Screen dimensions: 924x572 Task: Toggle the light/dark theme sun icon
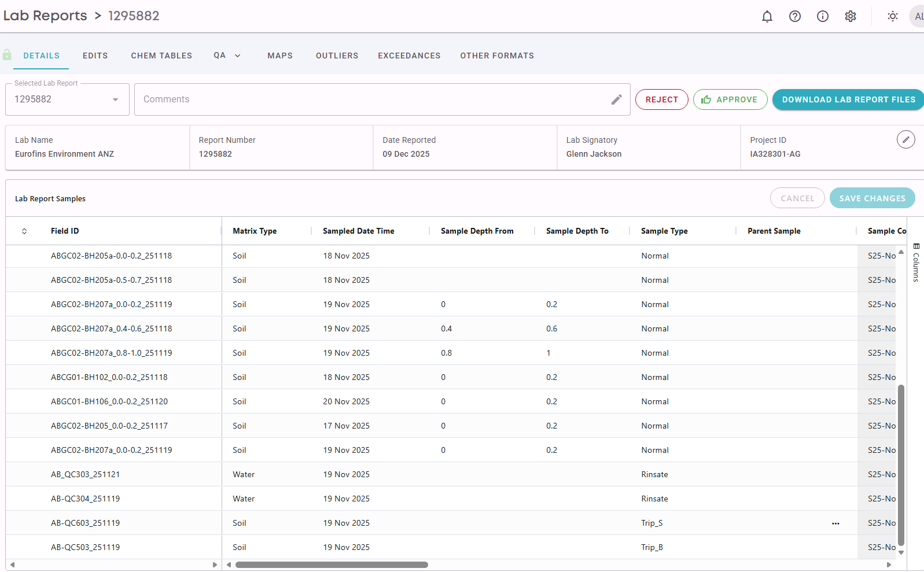pos(893,16)
